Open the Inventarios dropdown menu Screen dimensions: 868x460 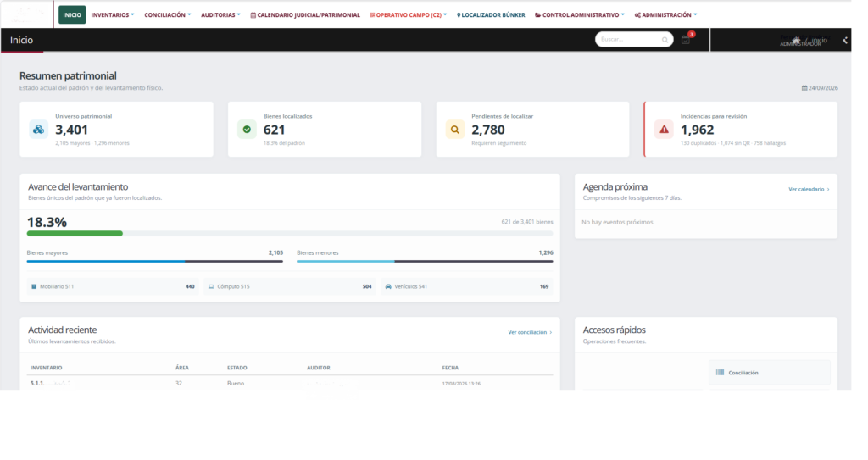[x=113, y=15]
